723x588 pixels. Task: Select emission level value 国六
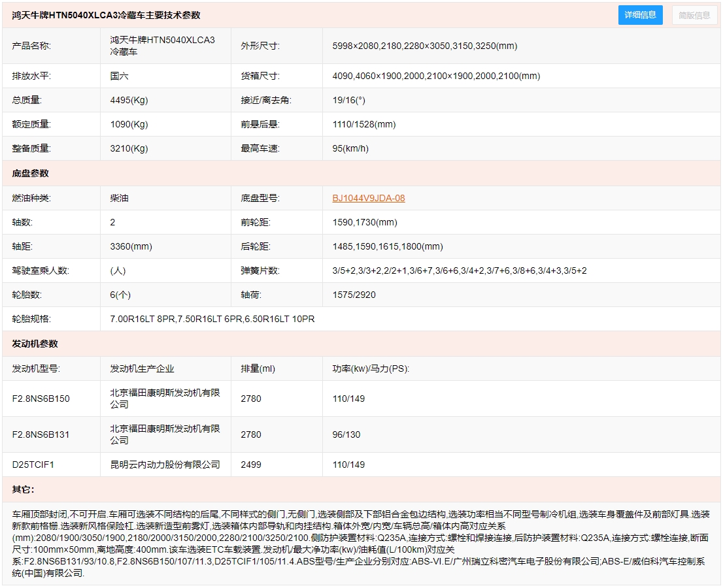click(x=119, y=76)
